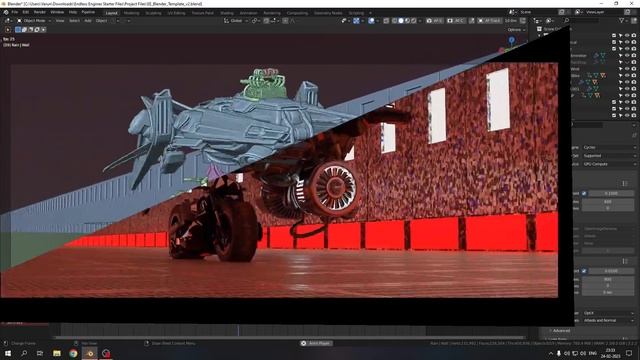Open the Cycles render engine dropdown
Screen dimensions: 640x360
609,147
